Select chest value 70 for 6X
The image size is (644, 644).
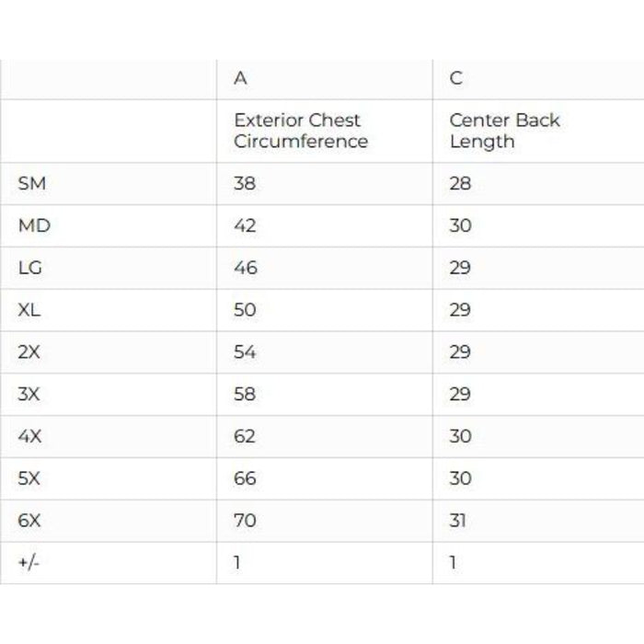pyautogui.click(x=245, y=520)
